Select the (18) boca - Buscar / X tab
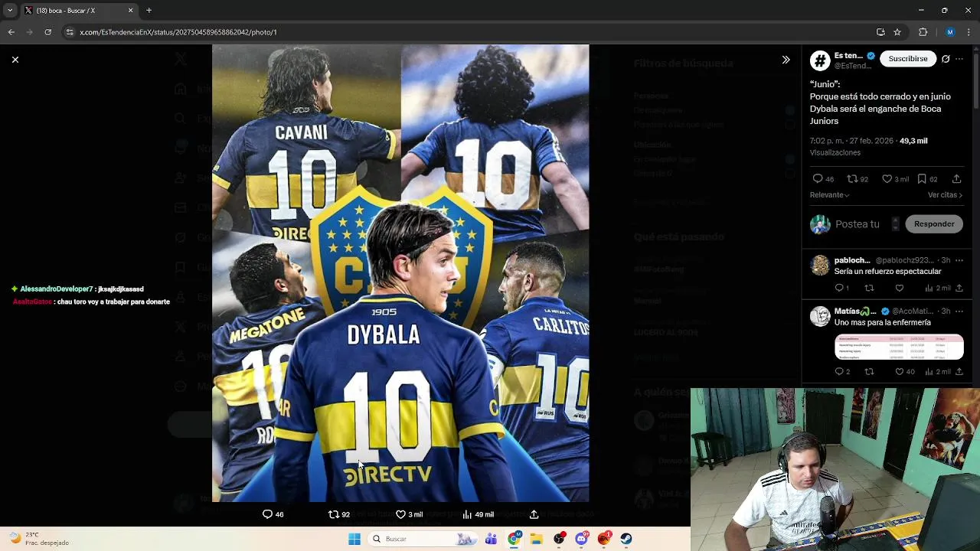 click(79, 11)
